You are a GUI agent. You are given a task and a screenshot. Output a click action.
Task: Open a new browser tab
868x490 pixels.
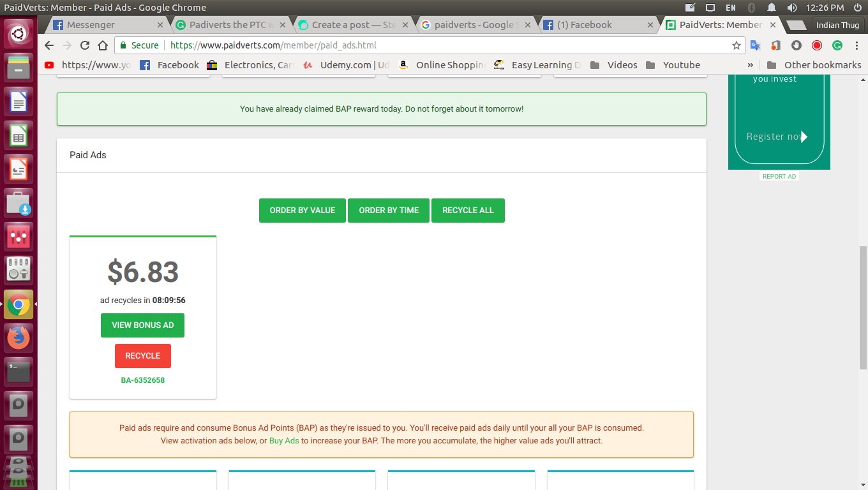pyautogui.click(x=795, y=25)
